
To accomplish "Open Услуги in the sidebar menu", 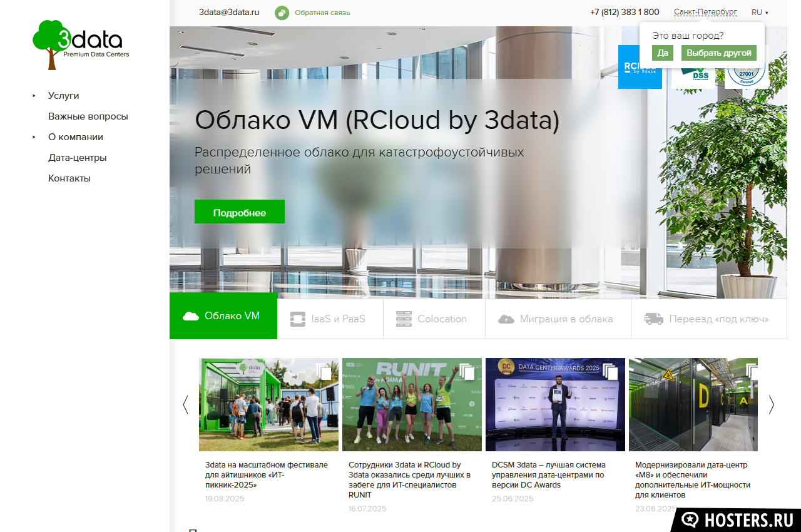I will pyautogui.click(x=63, y=96).
